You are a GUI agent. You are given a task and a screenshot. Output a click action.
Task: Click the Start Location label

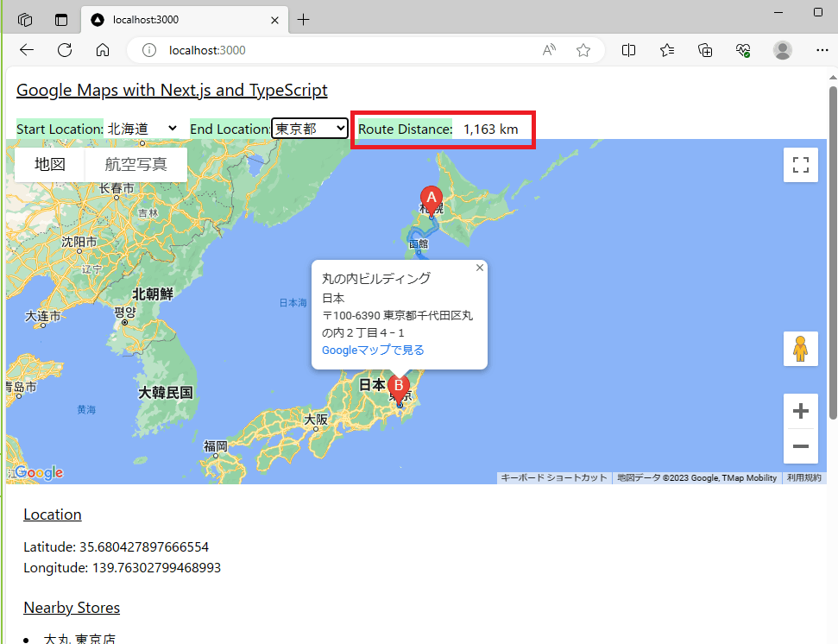click(x=60, y=129)
